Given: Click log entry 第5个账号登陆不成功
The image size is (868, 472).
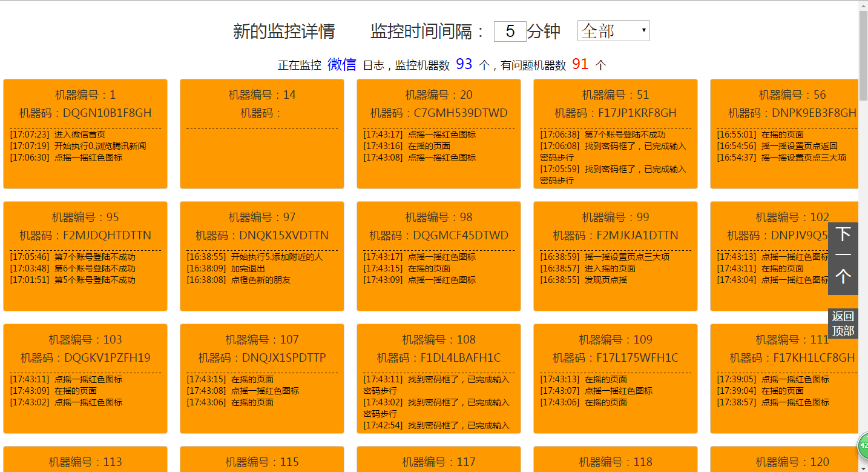Looking at the screenshot, I should point(95,280).
